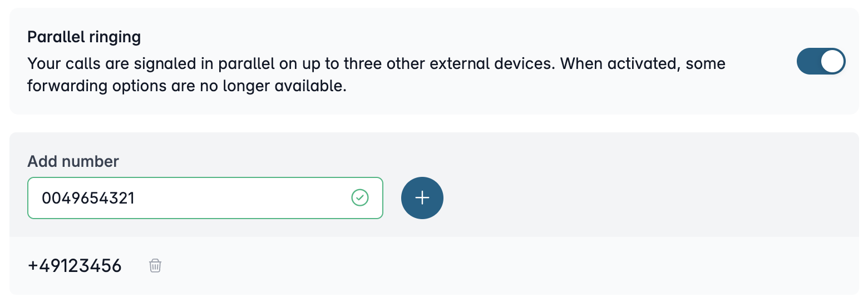The height and width of the screenshot is (307, 868).
Task: Focus the Add number input field
Action: 205,198
